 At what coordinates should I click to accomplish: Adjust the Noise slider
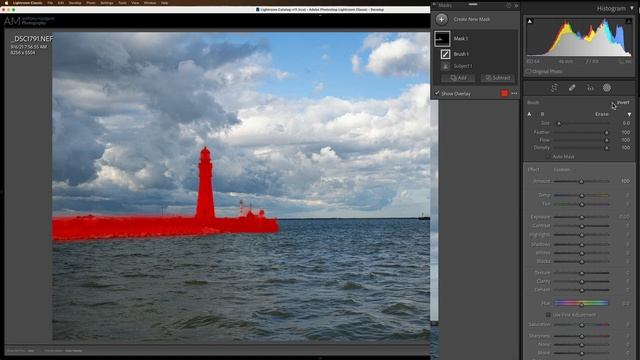581,344
